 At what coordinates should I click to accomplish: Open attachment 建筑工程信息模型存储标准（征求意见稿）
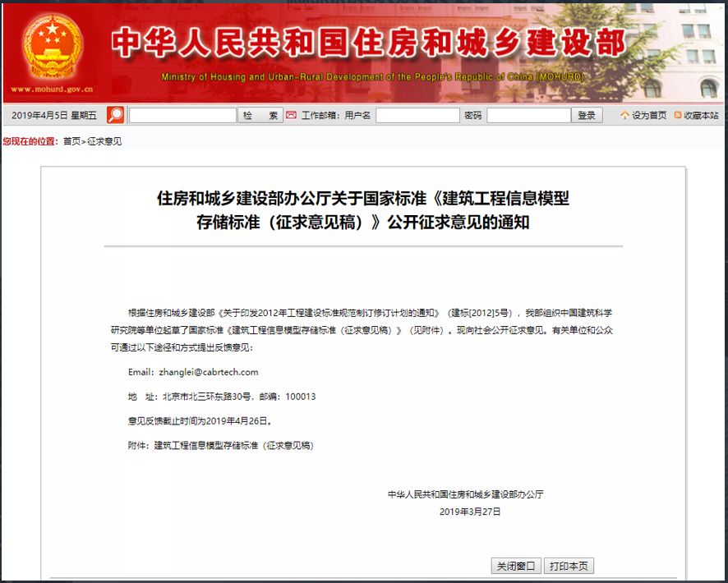click(234, 445)
